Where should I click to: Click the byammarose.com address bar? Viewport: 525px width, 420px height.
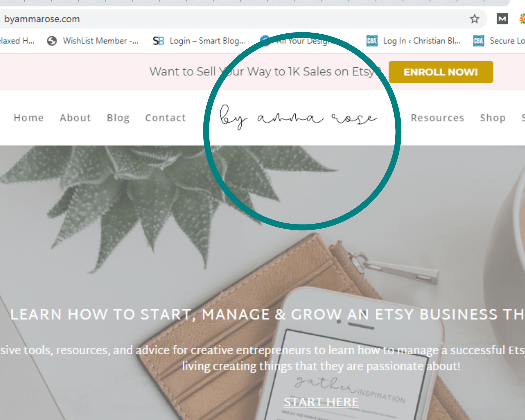[236, 19]
